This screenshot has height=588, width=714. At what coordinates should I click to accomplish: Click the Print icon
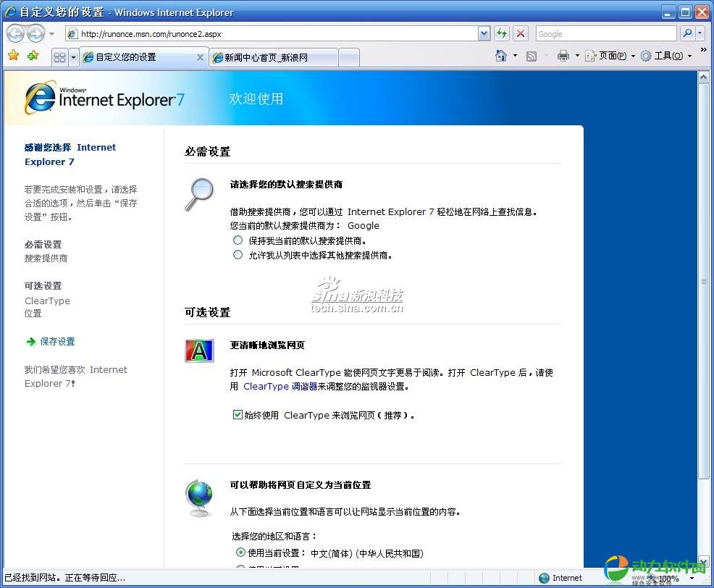tap(563, 56)
